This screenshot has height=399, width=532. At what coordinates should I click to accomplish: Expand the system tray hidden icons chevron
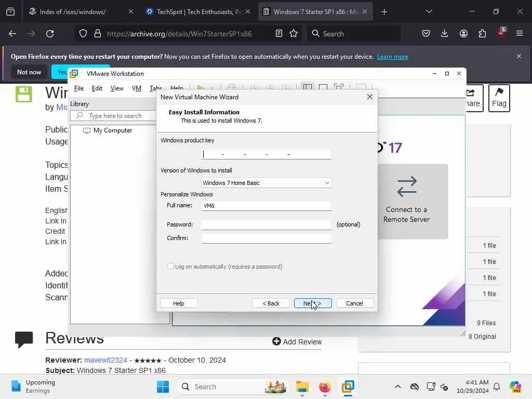pyautogui.click(x=398, y=387)
